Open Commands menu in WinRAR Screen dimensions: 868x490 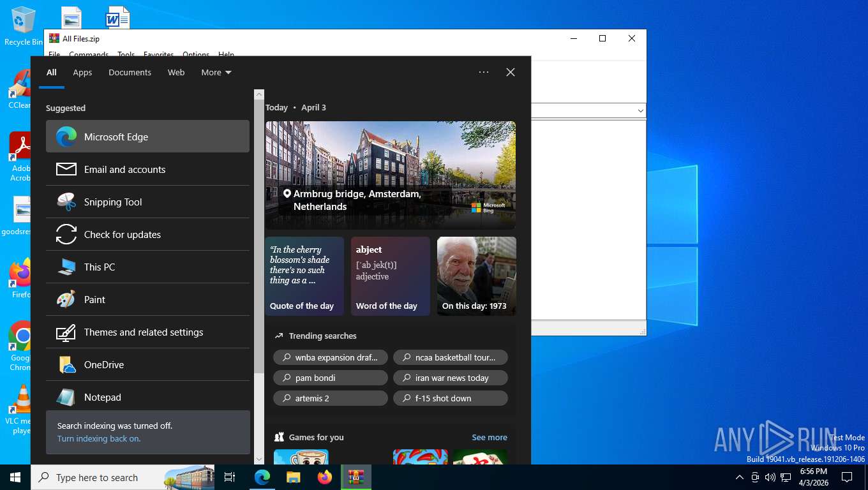tap(89, 55)
